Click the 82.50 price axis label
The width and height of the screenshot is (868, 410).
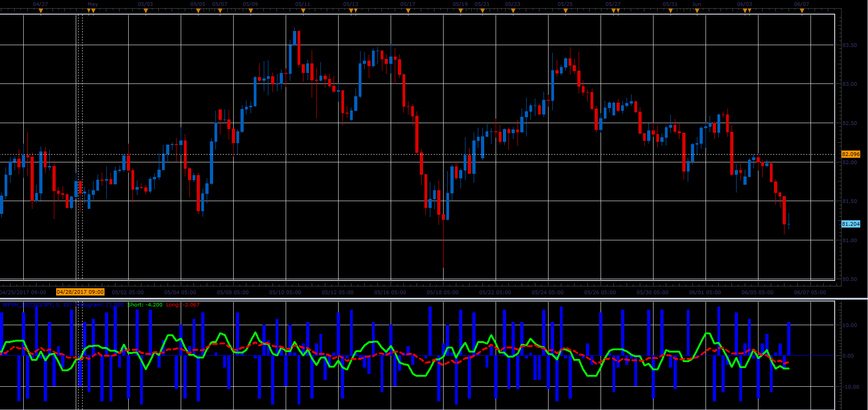[850, 123]
